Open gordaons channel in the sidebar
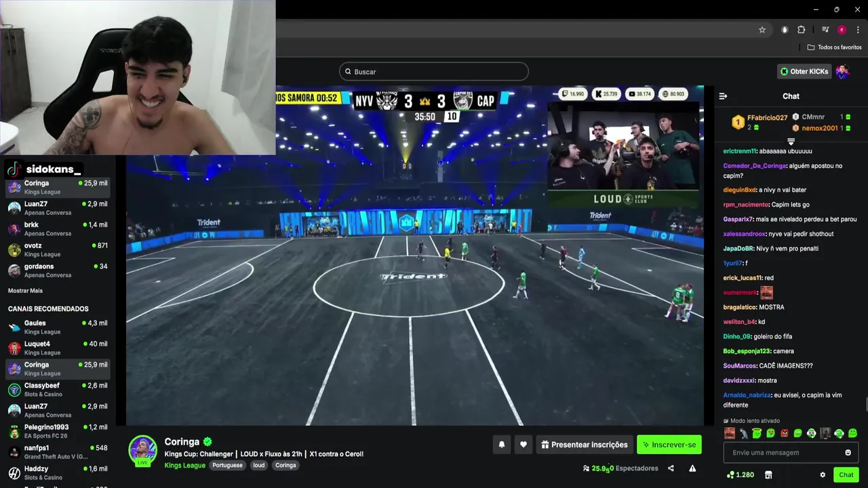Viewport: 868px width, 488px height. 58,270
